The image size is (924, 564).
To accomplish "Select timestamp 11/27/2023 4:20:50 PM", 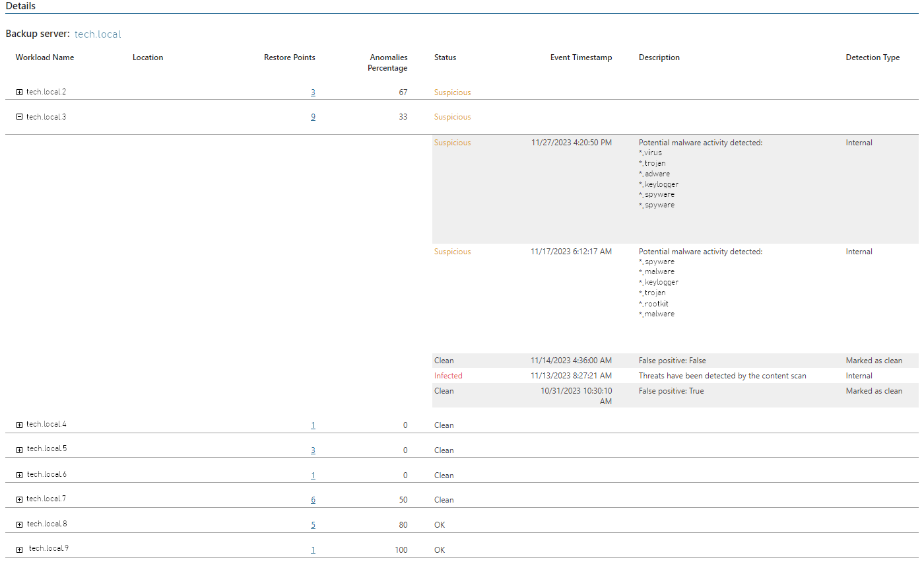I will [572, 143].
